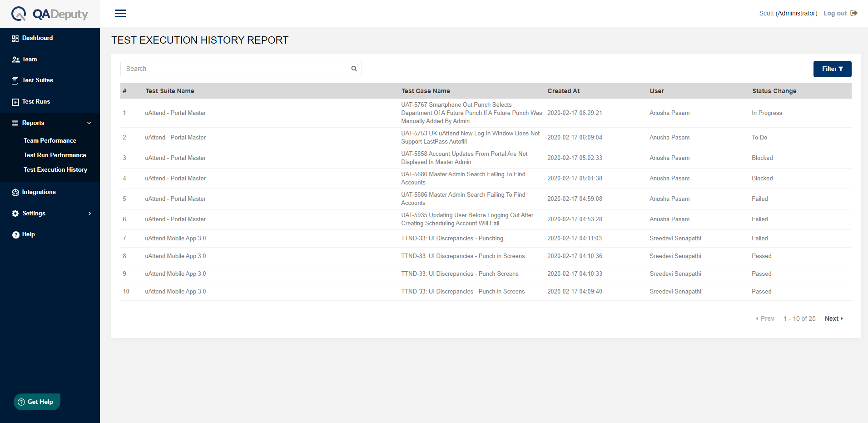Screen dimensions: 868x423
Task: Click the Log out link
Action: click(x=835, y=14)
